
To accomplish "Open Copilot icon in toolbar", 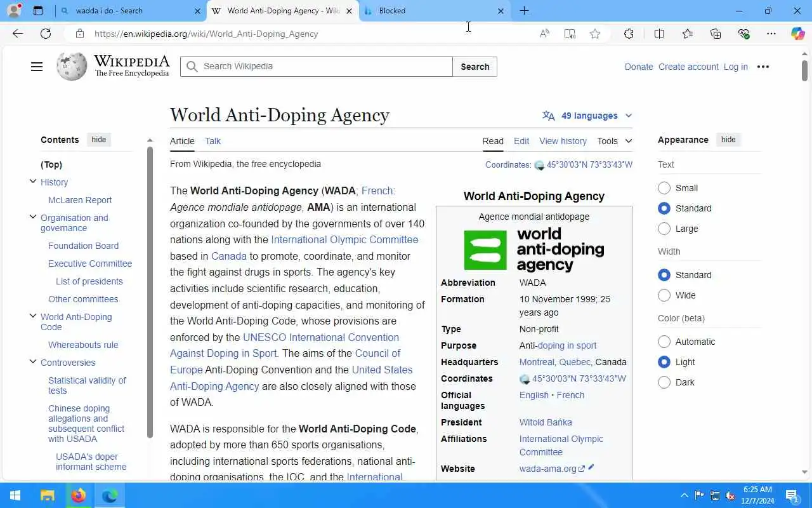I will (797, 34).
